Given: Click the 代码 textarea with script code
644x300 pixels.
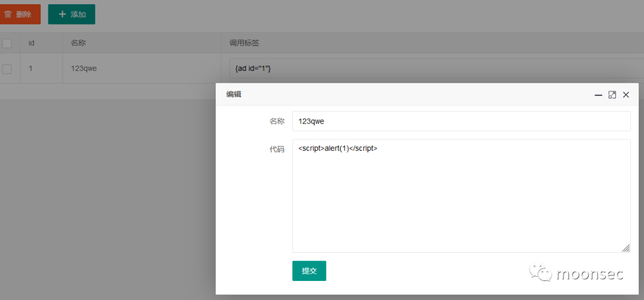Looking at the screenshot, I should coord(461,196).
